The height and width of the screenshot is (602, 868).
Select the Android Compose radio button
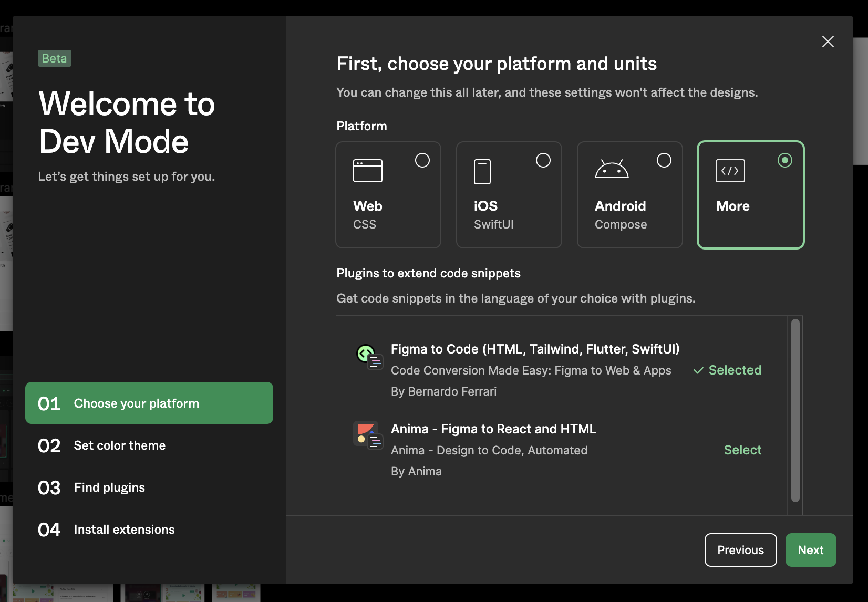664,160
